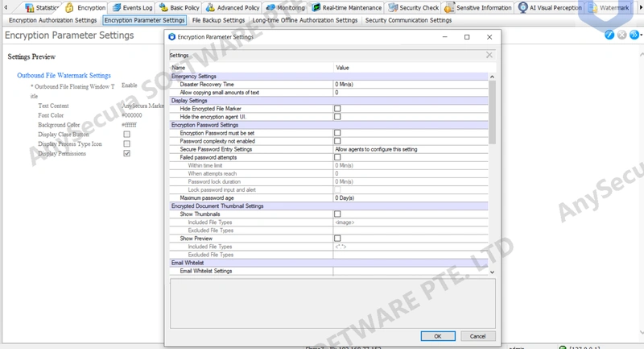644x349 pixels.
Task: Click the Events Log icon
Action: [x=117, y=7]
